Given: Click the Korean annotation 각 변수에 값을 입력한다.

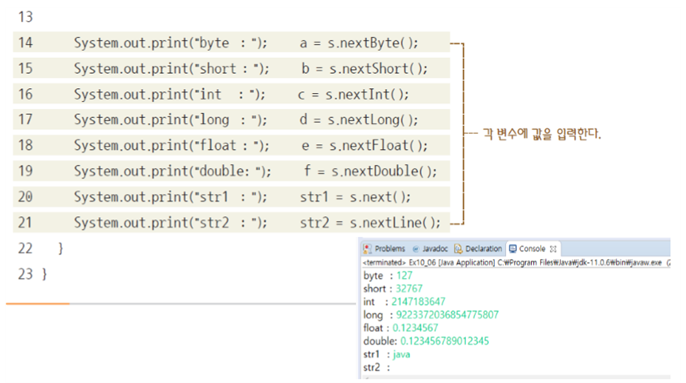Looking at the screenshot, I should coord(542,134).
